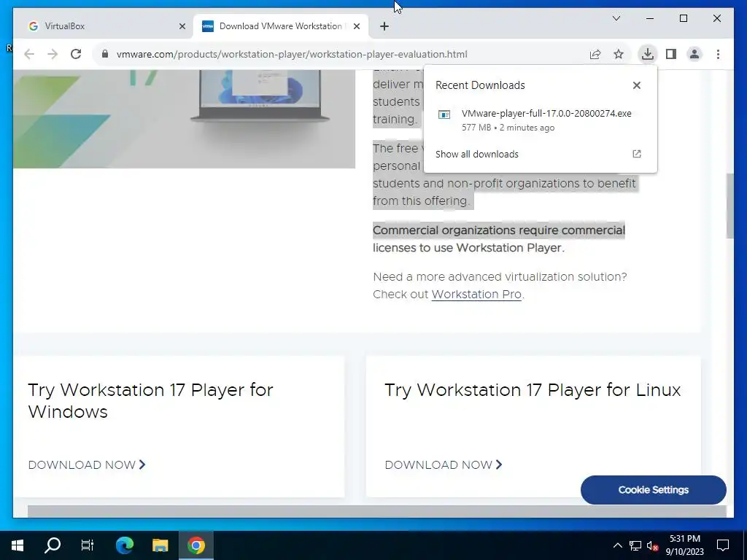Open the Chrome side panel

pos(671,54)
